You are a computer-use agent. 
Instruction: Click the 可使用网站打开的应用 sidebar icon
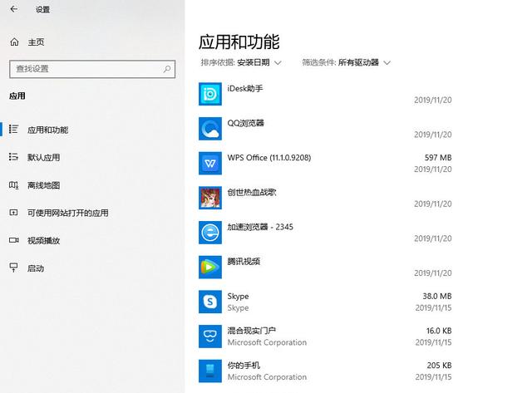click(13, 213)
